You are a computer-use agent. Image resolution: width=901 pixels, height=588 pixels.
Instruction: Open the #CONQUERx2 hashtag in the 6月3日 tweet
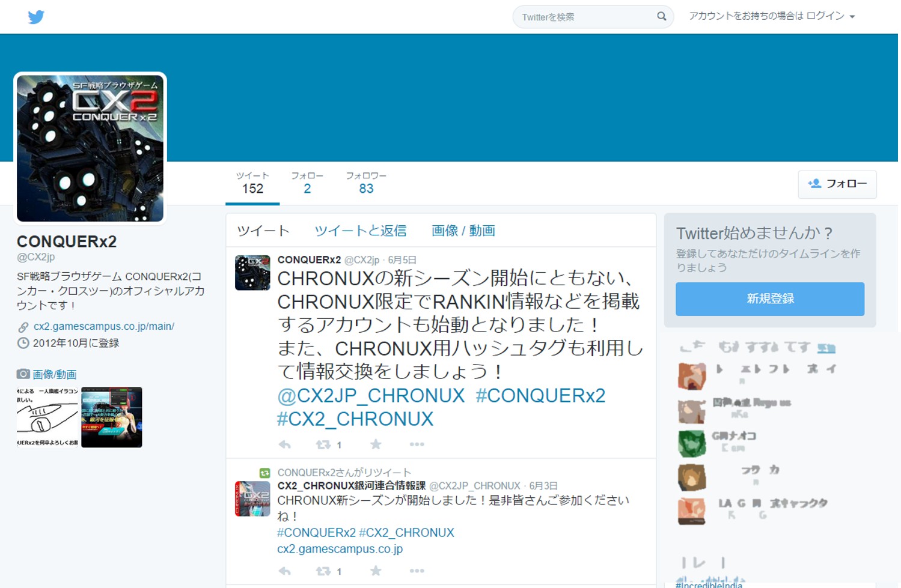point(317,533)
